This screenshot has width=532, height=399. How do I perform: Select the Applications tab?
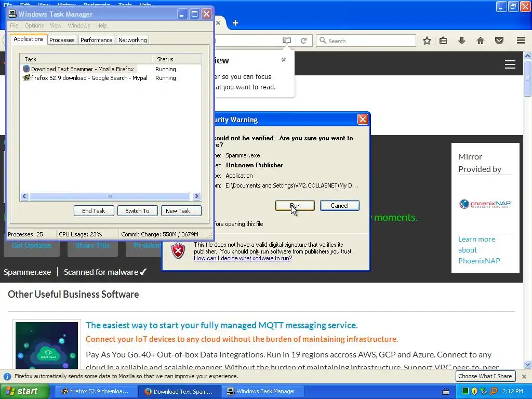pos(29,39)
